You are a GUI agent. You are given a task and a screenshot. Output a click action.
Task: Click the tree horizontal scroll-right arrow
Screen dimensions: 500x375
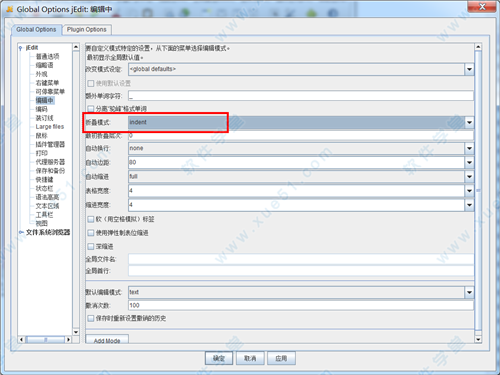[68, 340]
